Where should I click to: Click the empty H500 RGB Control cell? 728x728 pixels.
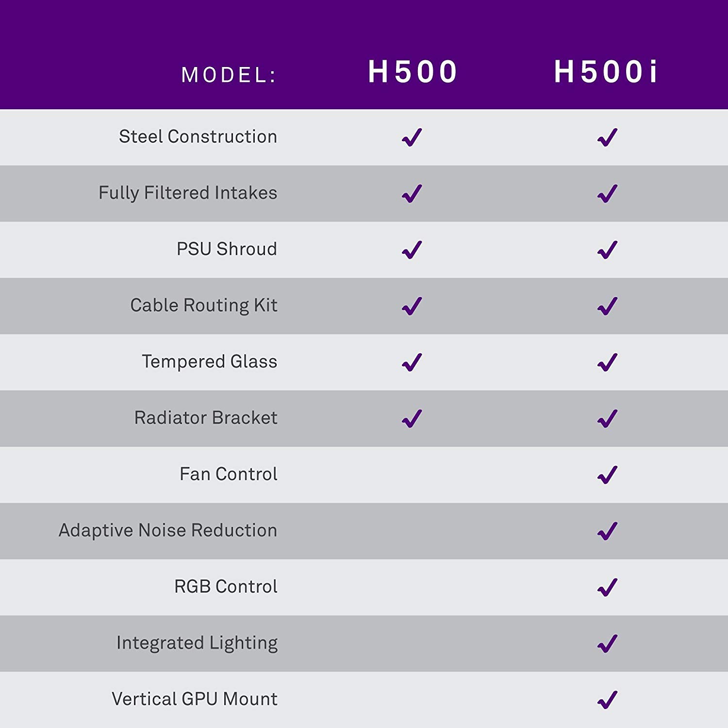412,587
